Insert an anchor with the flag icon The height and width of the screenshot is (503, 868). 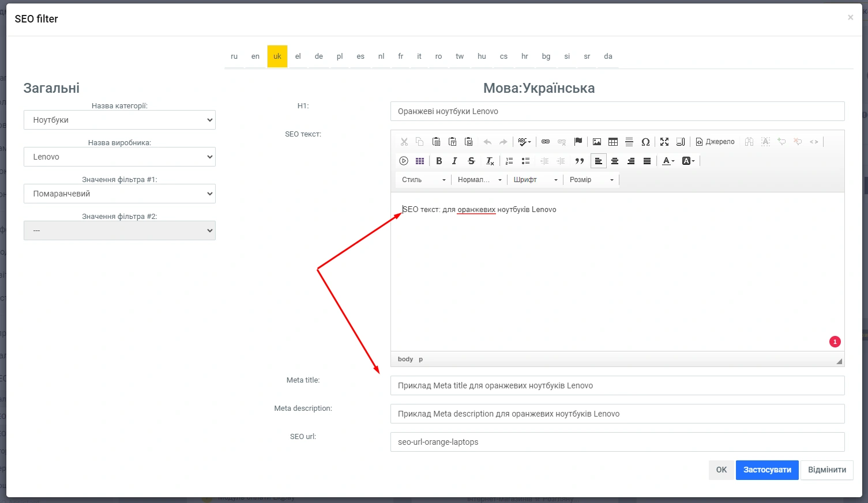[x=578, y=142]
